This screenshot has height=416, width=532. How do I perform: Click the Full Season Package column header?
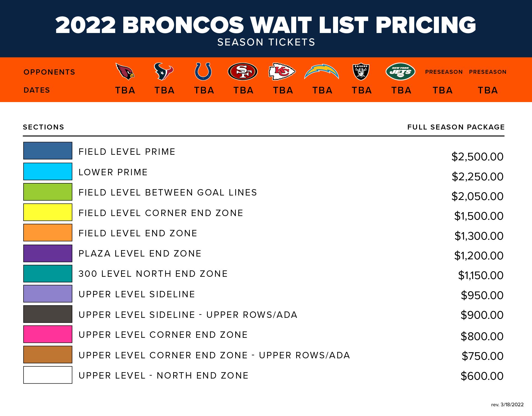(456, 127)
